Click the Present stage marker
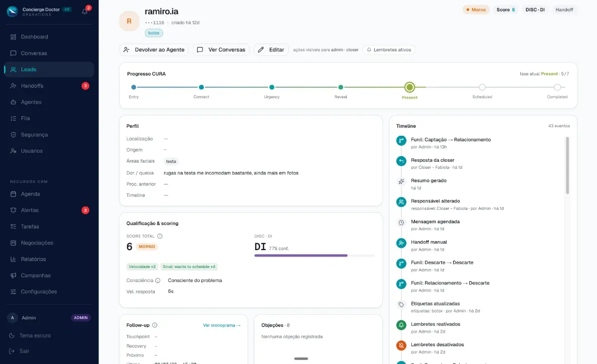Image resolution: width=597 pixels, height=364 pixels. point(409,87)
